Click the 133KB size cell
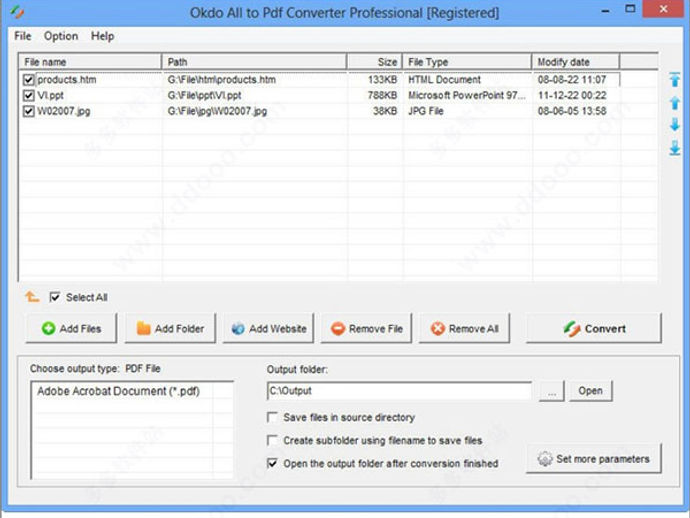The width and height of the screenshot is (690, 518). [x=382, y=80]
